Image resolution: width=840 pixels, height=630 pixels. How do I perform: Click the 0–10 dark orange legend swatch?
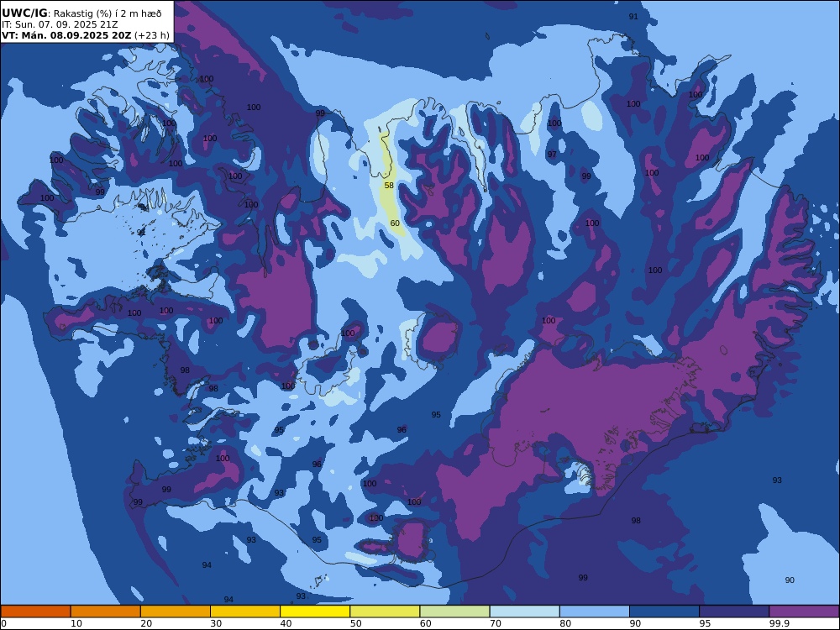pyautogui.click(x=35, y=612)
